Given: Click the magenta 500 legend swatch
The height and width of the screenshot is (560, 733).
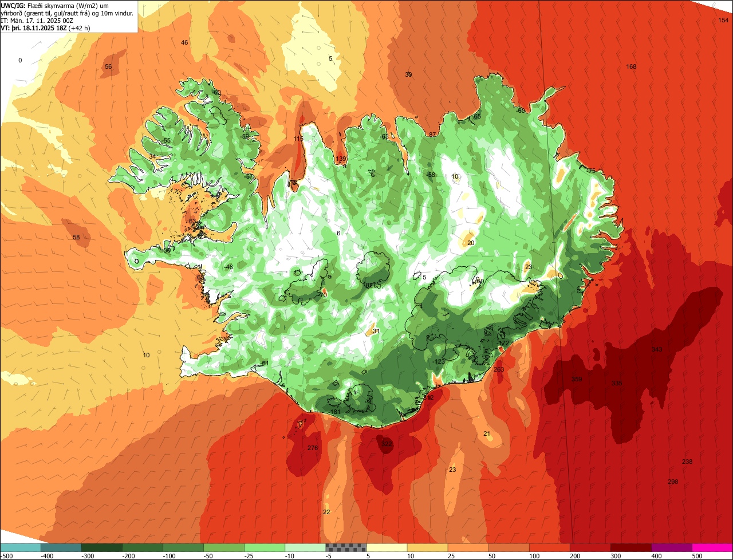Looking at the screenshot, I should tap(712, 547).
